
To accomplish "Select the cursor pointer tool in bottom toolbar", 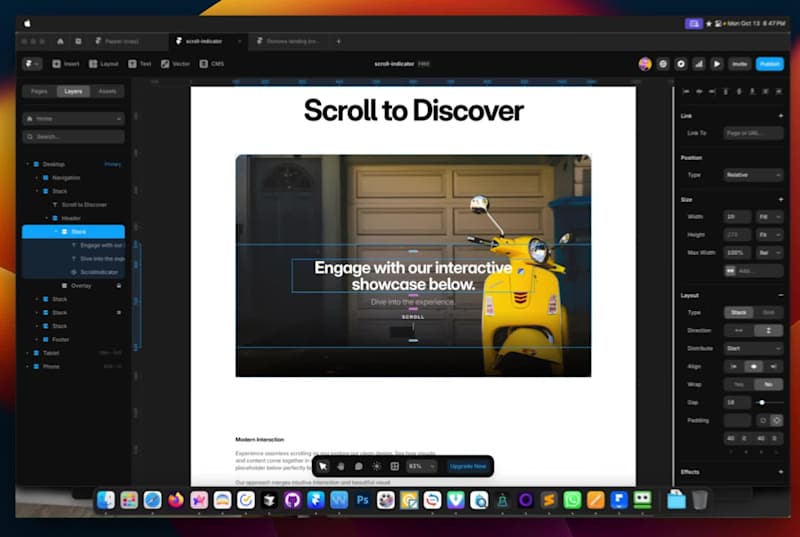I will [x=323, y=466].
